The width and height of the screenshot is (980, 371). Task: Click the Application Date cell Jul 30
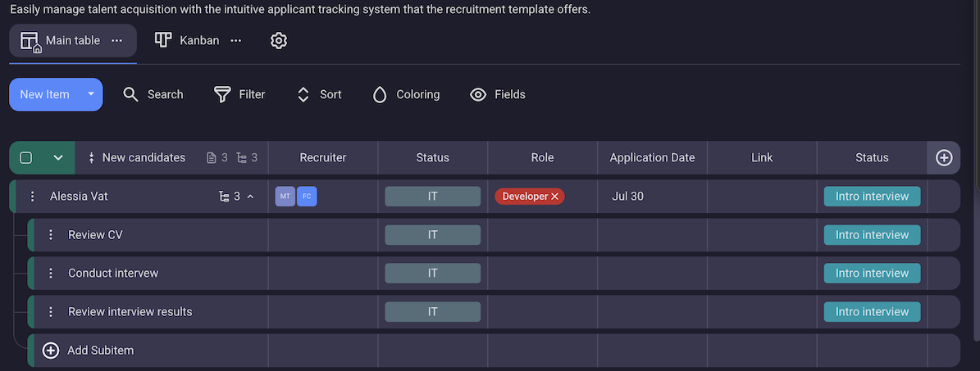[627, 197]
